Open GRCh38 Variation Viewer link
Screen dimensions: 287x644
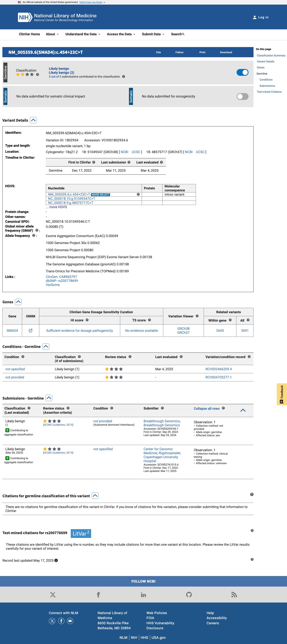183,329
